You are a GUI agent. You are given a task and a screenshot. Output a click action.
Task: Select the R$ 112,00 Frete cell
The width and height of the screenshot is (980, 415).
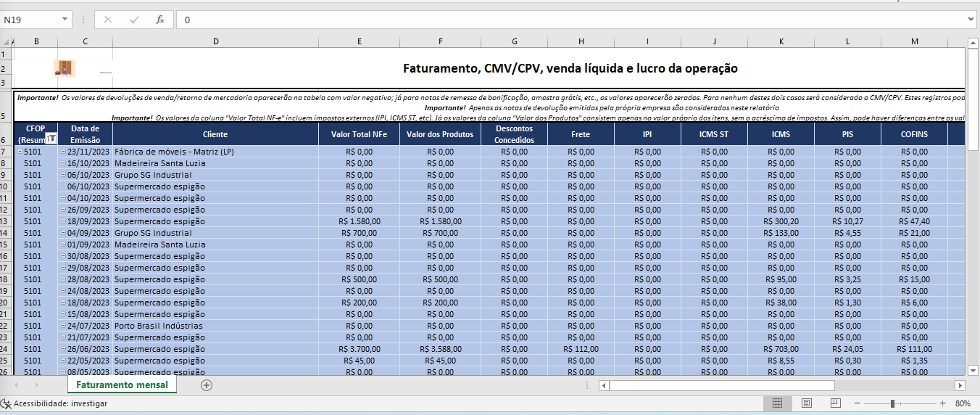581,349
